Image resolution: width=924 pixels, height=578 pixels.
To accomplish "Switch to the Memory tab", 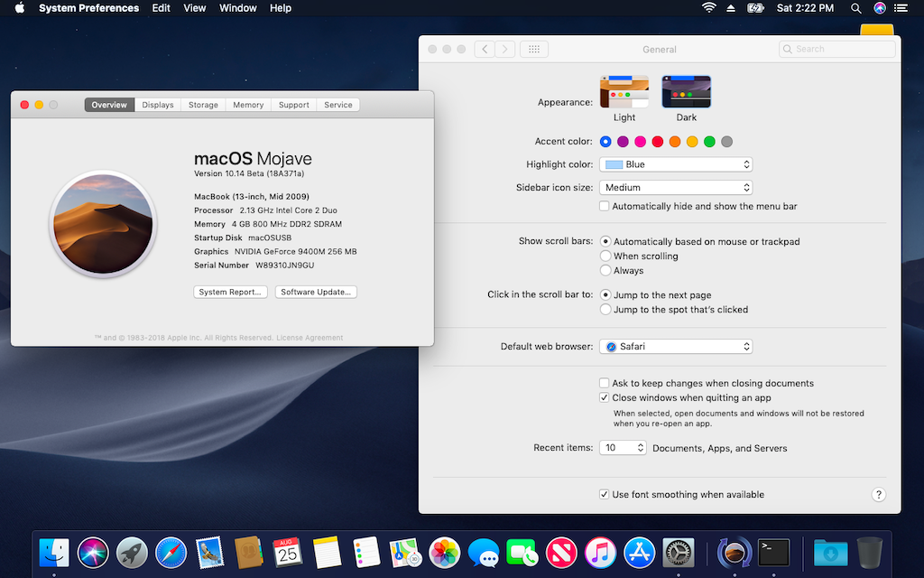I will click(x=248, y=105).
